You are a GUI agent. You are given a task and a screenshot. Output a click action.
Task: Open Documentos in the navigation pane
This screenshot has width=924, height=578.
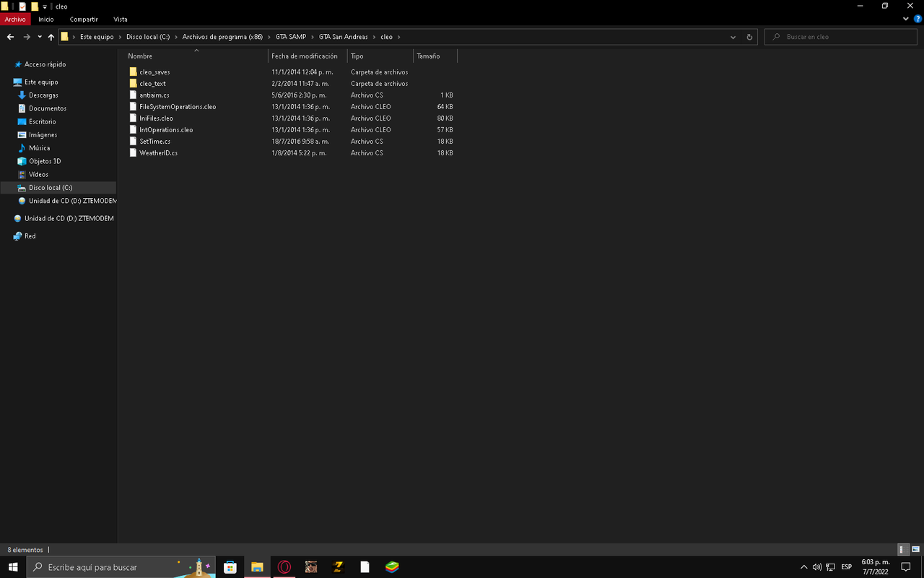tap(48, 108)
